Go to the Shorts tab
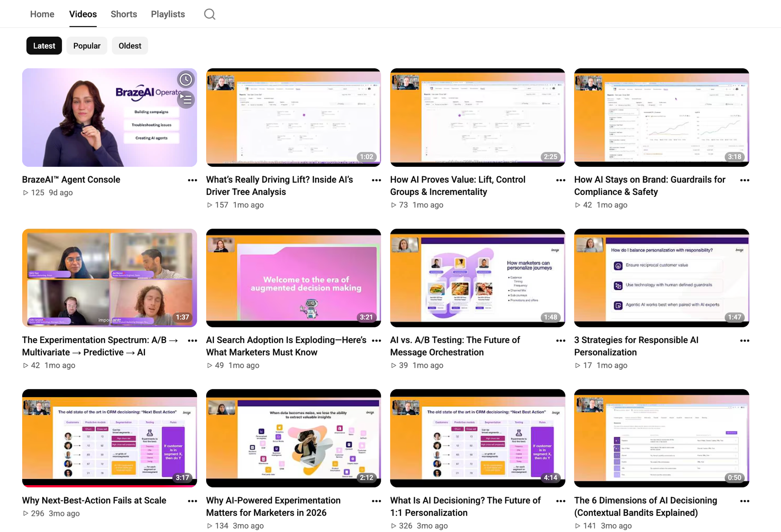 pyautogui.click(x=124, y=14)
